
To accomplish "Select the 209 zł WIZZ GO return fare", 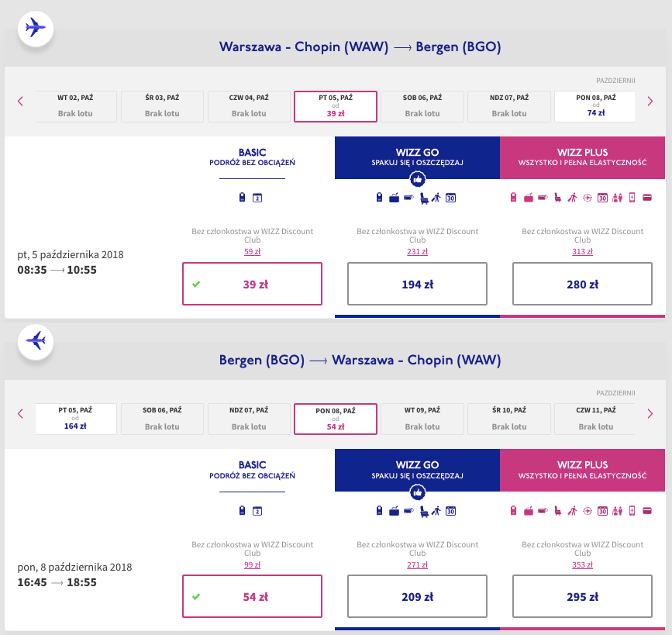I will point(417,597).
